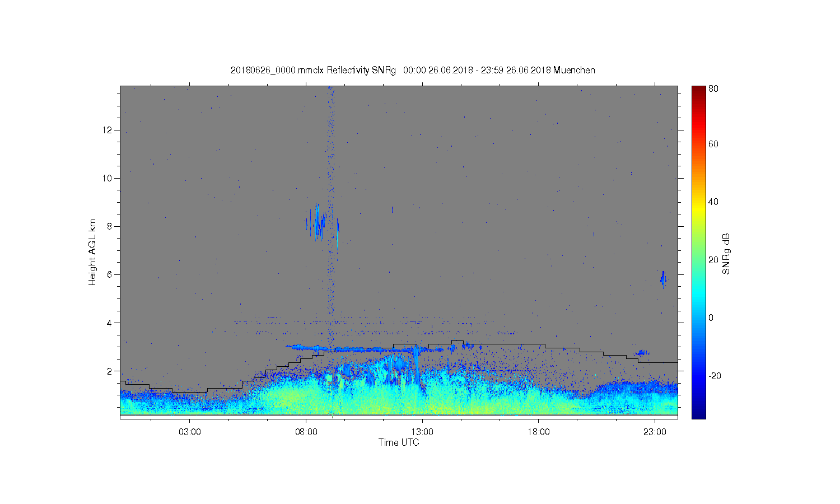Click the colorbar value 80
The image size is (840, 504).
(x=713, y=88)
